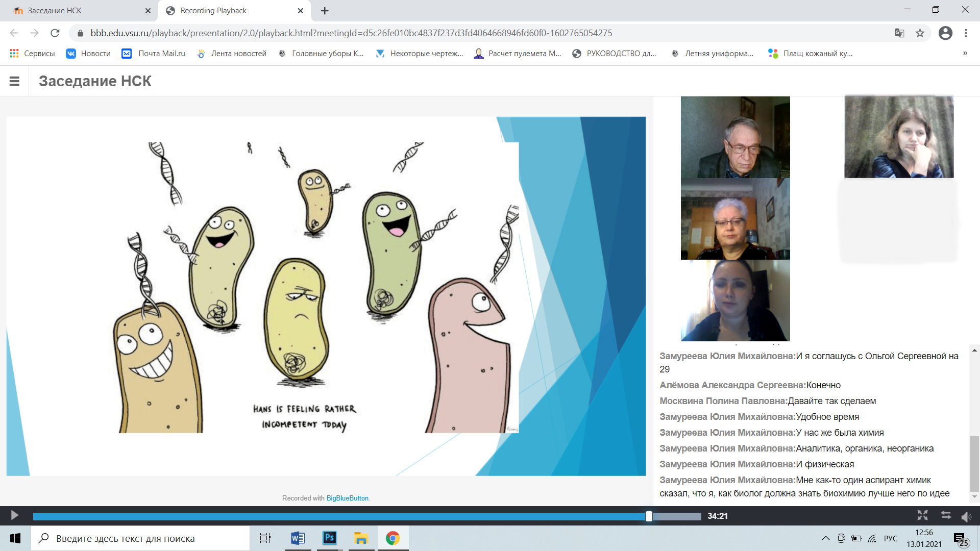Image resolution: width=980 pixels, height=551 pixels.
Task: Open the Летняя униформа bookmark
Action: [712, 54]
